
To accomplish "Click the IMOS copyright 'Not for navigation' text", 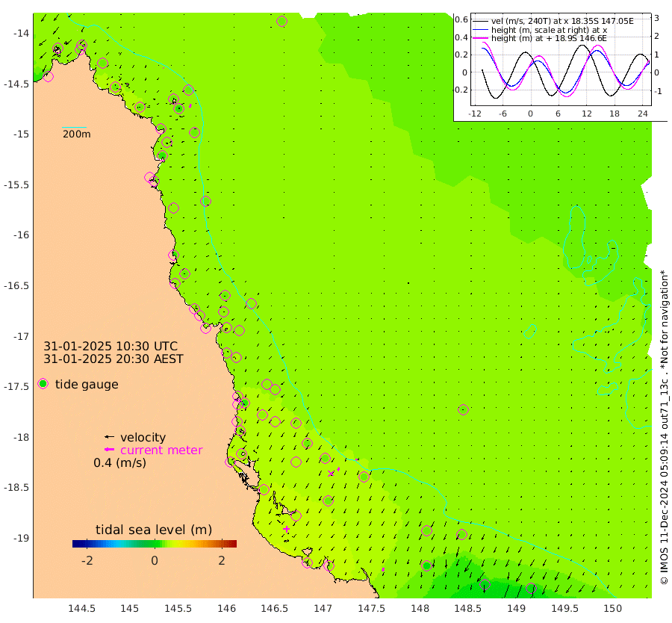I will [x=665, y=427].
